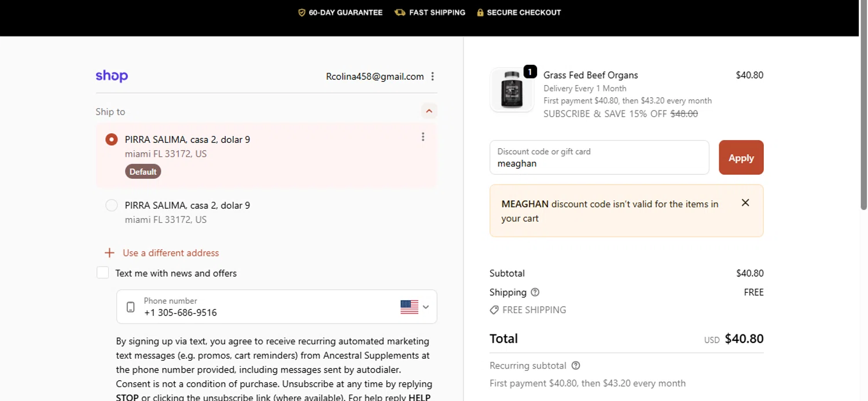
Task: Click Recurring subtotal help icon
Action: click(x=575, y=366)
